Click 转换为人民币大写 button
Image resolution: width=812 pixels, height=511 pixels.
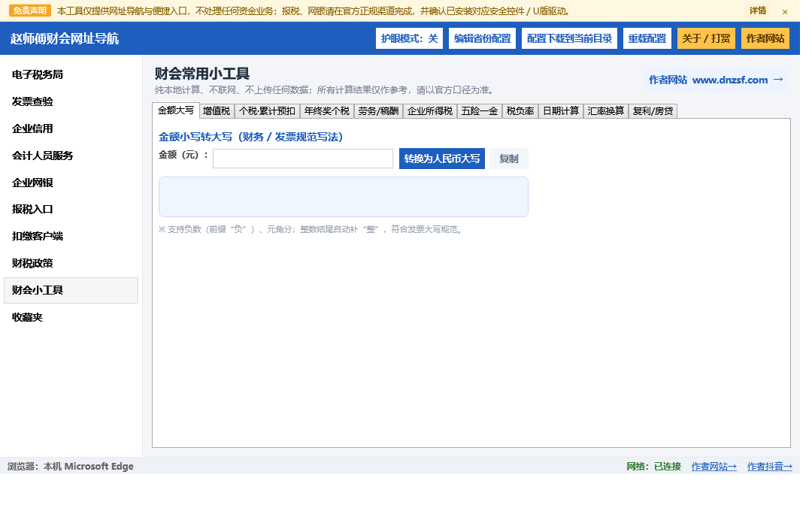pos(442,159)
